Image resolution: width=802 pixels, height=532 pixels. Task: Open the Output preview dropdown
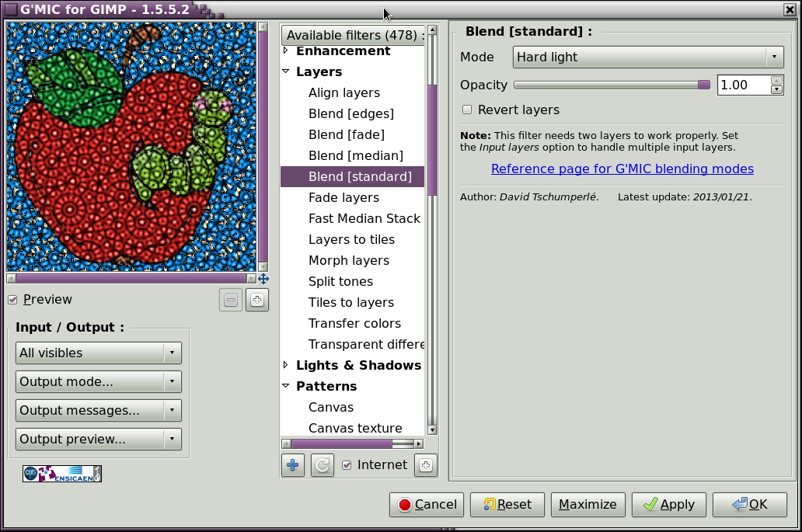click(x=99, y=439)
